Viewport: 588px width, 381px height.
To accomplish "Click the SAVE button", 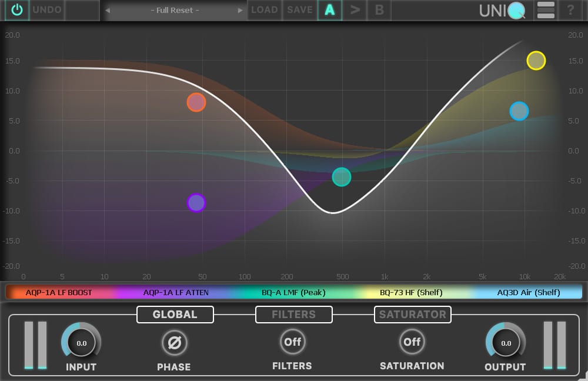I will click(299, 9).
